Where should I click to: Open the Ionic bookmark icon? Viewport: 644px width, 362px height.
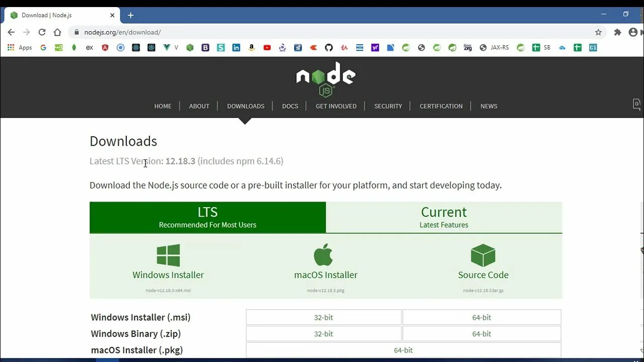120,48
